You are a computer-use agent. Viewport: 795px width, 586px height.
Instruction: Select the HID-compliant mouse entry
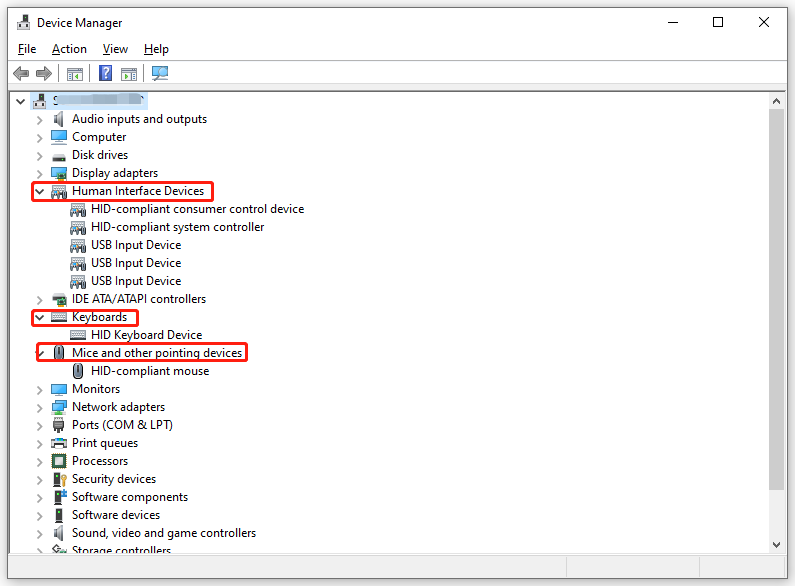[150, 371]
